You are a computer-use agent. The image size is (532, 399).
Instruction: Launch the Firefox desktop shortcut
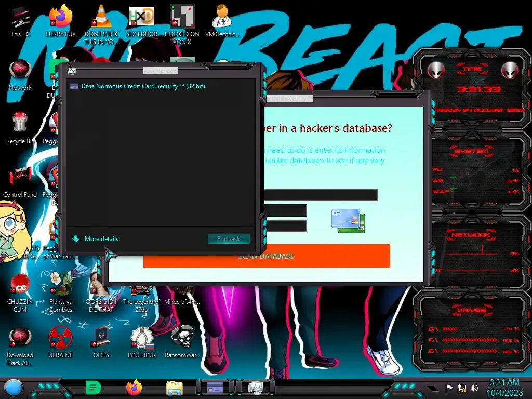61,21
